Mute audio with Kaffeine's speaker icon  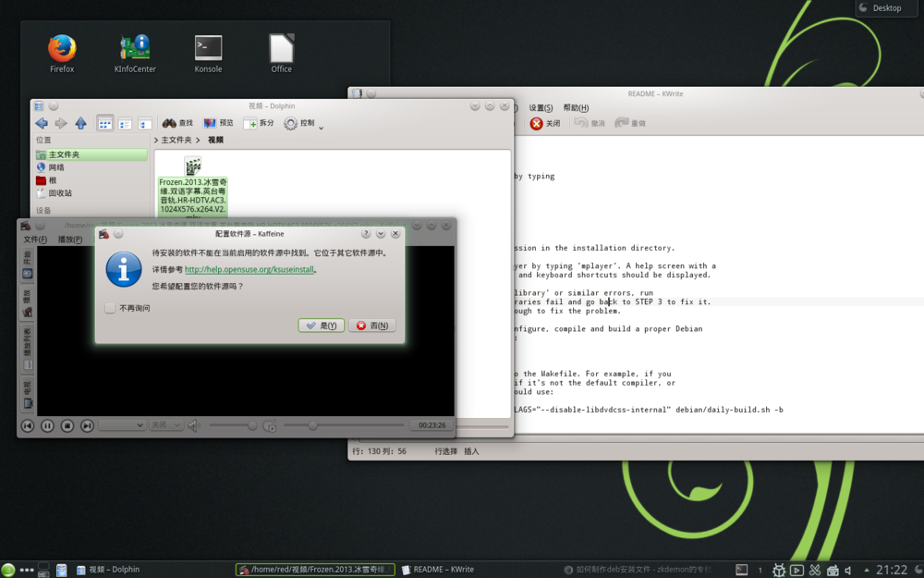point(194,425)
